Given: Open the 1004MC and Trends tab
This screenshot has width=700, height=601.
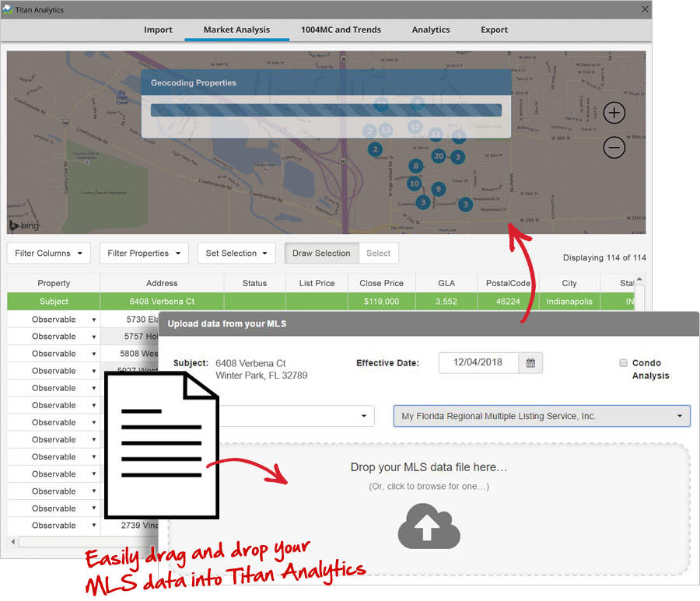Looking at the screenshot, I should (x=341, y=30).
